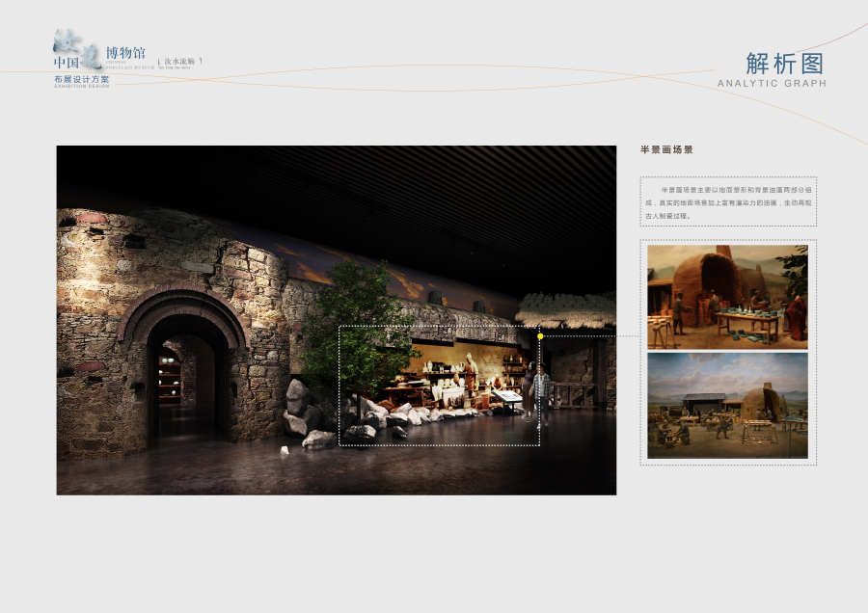Click the 汝水流觞 tagline in header
This screenshot has height=613, width=868.
pyautogui.click(x=180, y=61)
